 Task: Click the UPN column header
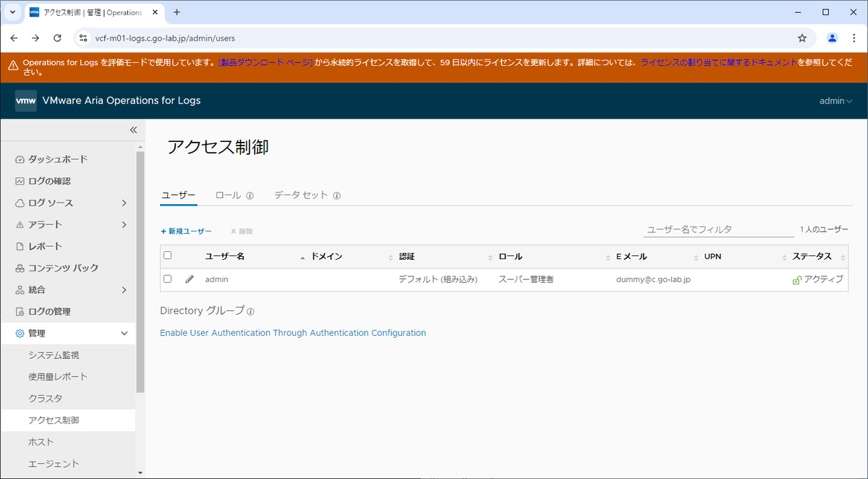pos(712,257)
